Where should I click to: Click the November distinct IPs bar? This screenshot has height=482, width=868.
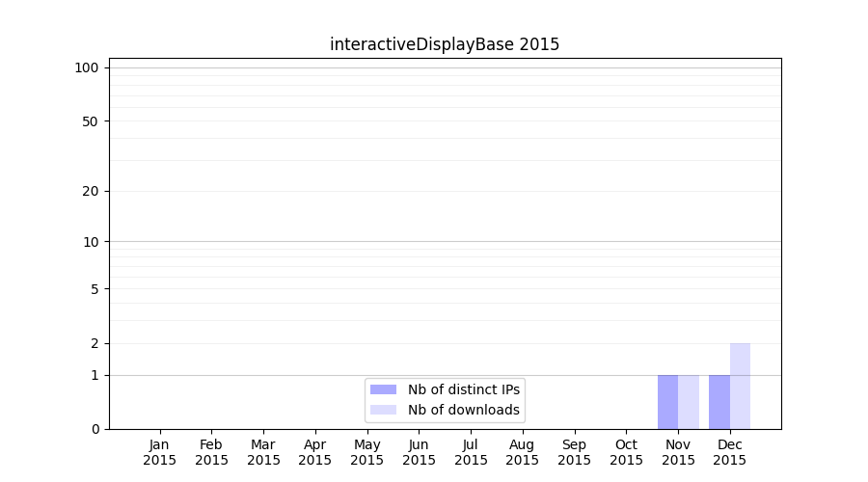pos(667,402)
